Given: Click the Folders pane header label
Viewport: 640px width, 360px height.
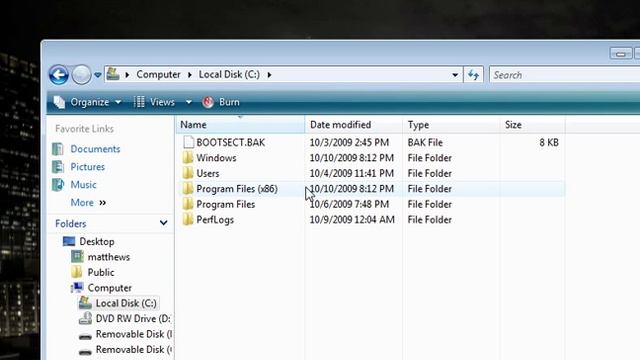Looking at the screenshot, I should pyautogui.click(x=71, y=224).
